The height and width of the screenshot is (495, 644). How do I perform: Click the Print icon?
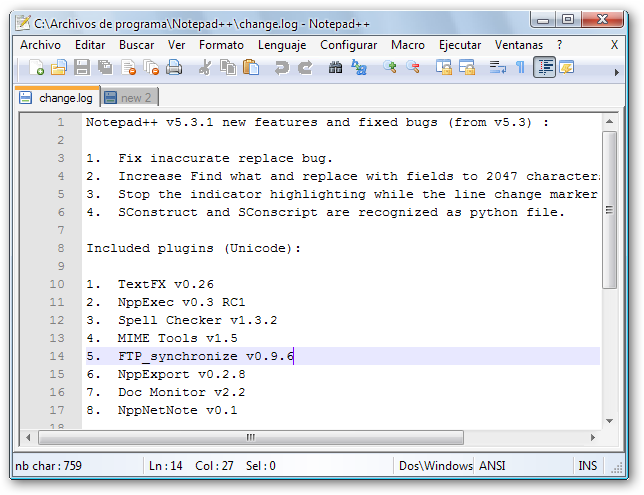pyautogui.click(x=174, y=68)
